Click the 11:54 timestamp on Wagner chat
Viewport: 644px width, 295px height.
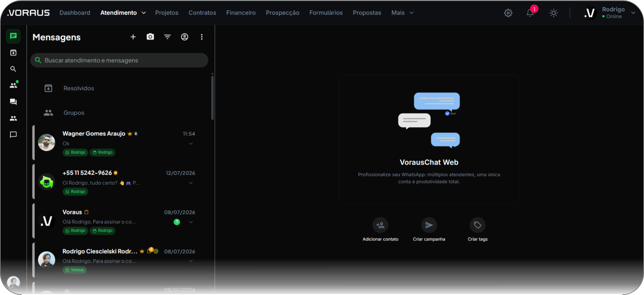189,134
